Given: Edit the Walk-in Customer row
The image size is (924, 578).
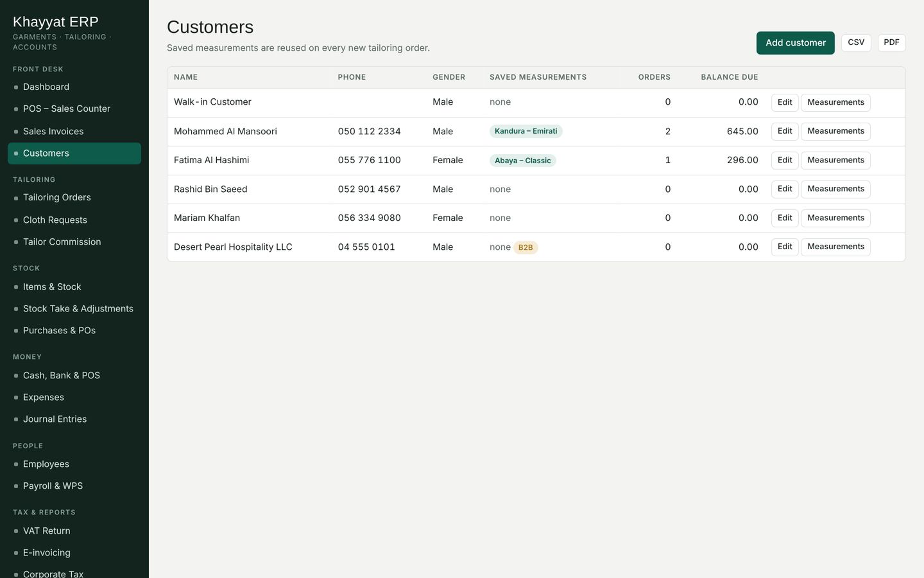Looking at the screenshot, I should point(785,102).
